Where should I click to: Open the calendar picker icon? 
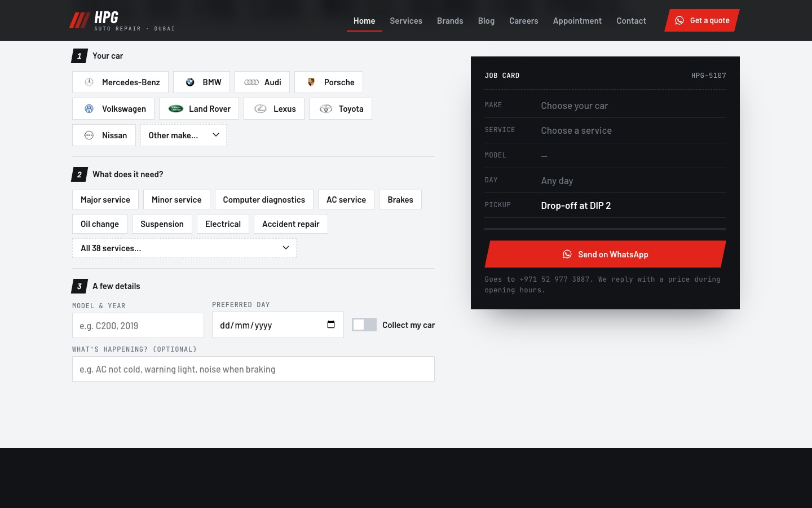(x=331, y=325)
